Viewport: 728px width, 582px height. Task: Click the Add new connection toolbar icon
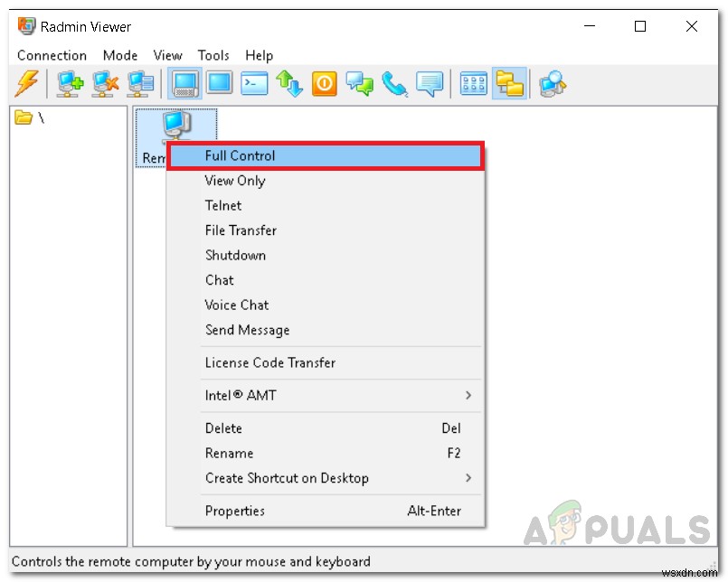pyautogui.click(x=71, y=84)
